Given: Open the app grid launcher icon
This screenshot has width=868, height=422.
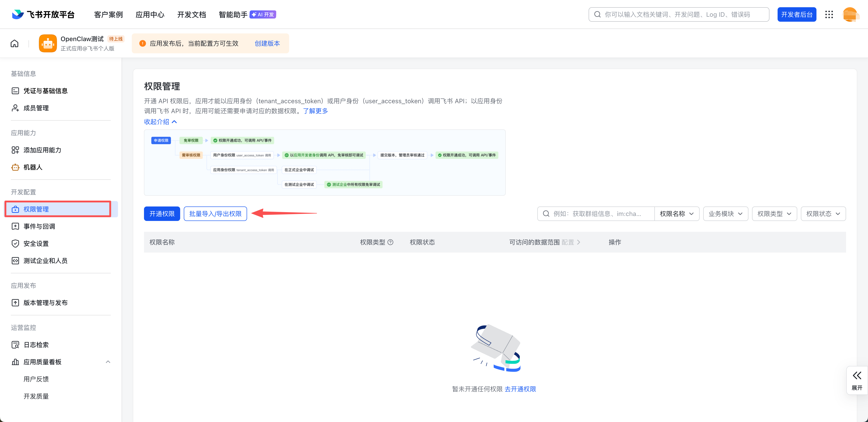Looking at the screenshot, I should pos(829,14).
